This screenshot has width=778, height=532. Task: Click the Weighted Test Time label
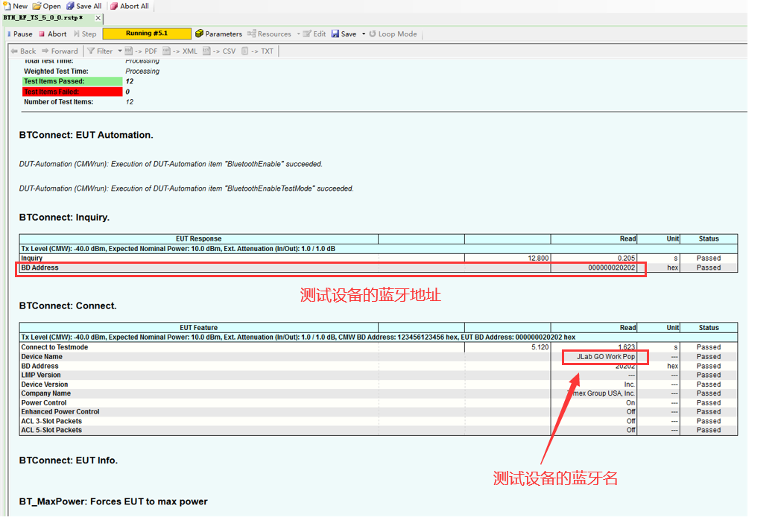pyautogui.click(x=56, y=71)
